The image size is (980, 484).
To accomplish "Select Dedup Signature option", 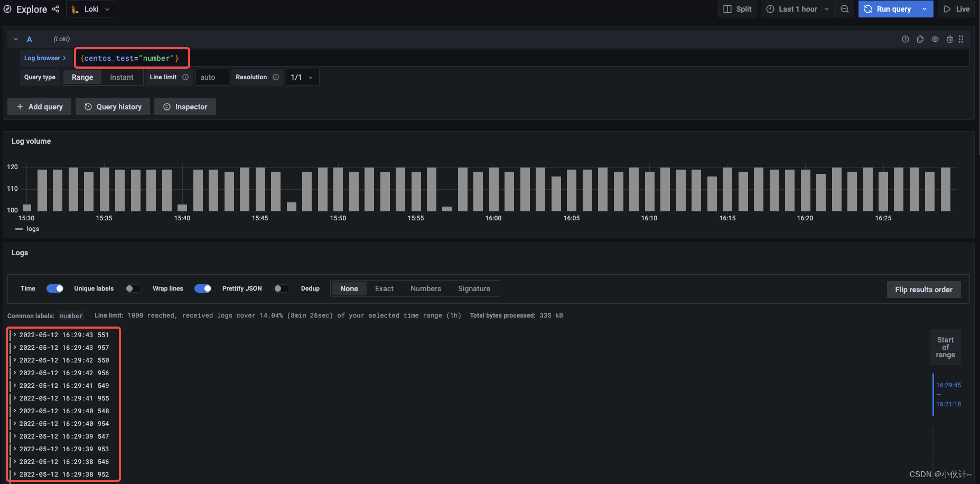I will coord(474,288).
